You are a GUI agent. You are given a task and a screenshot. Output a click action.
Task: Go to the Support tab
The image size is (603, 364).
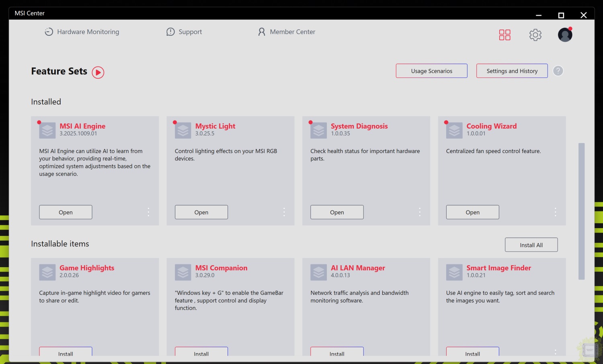pos(184,32)
